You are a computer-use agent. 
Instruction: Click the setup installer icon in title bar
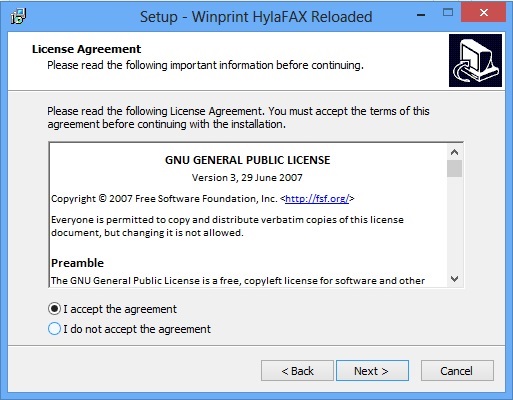[x=18, y=16]
